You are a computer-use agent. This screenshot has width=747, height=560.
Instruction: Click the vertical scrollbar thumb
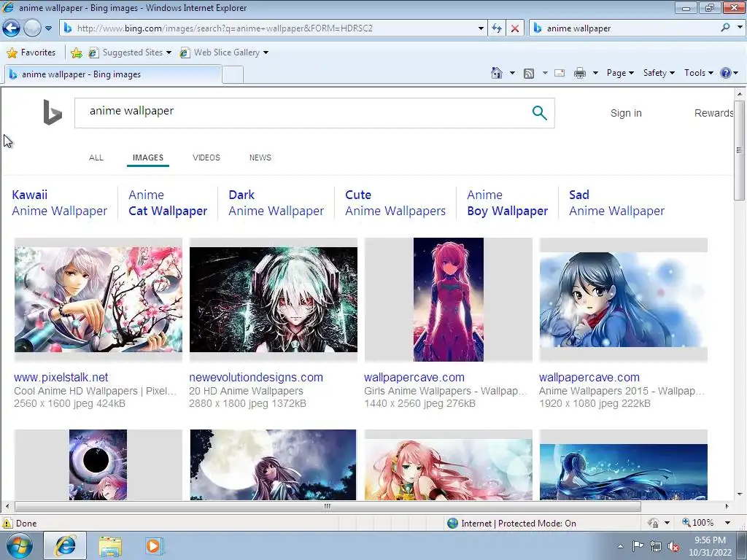(739, 150)
